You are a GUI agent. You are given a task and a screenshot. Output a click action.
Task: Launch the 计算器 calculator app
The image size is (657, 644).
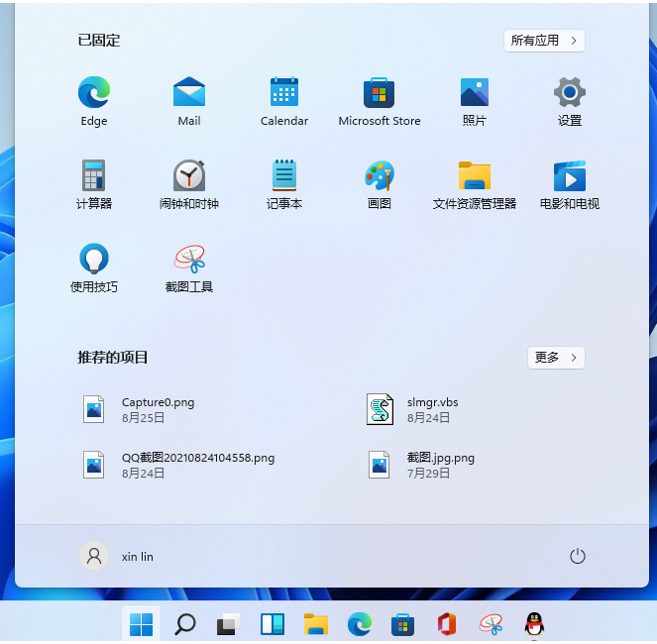tap(94, 184)
